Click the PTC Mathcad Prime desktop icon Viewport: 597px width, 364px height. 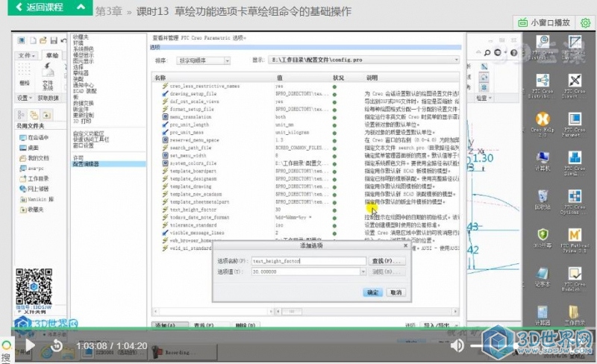click(x=575, y=240)
